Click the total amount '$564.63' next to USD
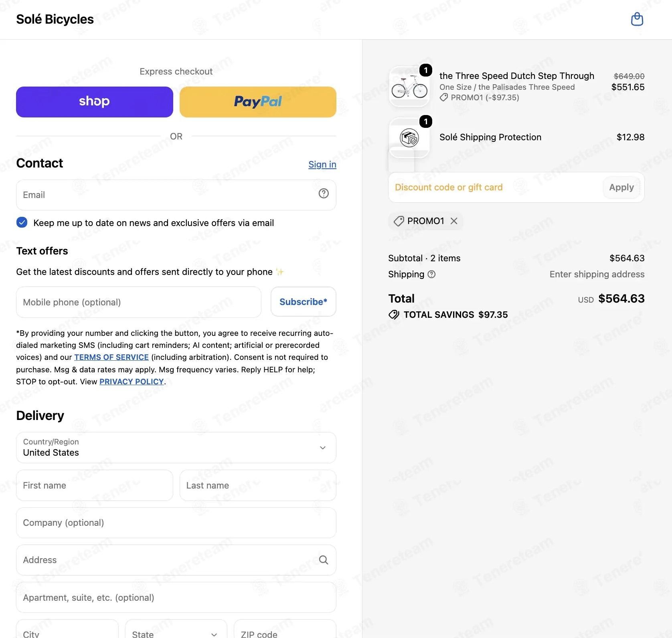The image size is (672, 638). click(621, 299)
